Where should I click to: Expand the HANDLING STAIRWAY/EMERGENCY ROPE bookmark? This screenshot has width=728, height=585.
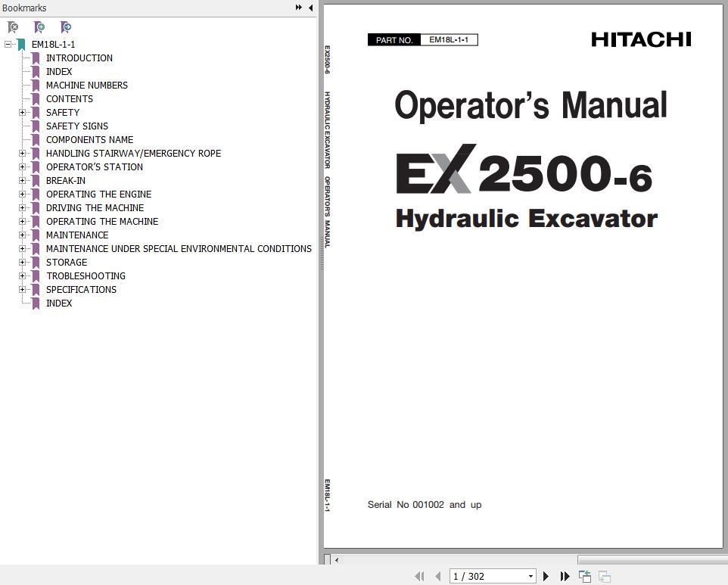[22, 153]
